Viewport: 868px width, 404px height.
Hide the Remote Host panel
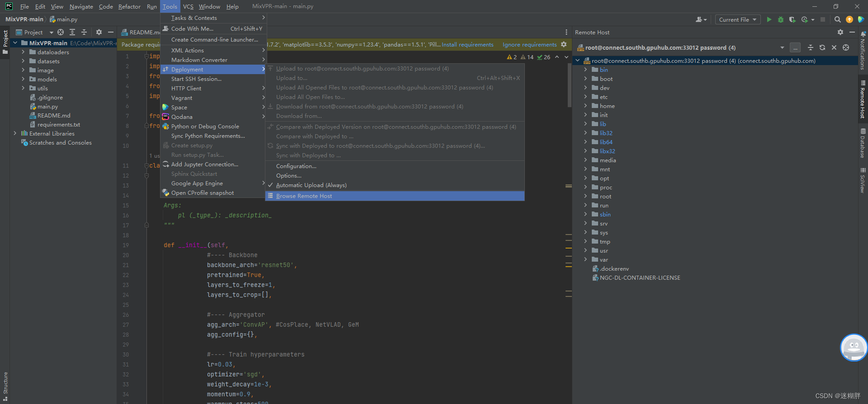[852, 32]
